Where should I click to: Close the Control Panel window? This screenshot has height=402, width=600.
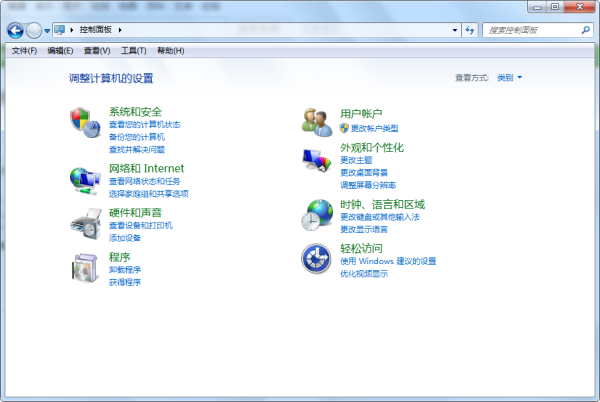tap(579, 7)
